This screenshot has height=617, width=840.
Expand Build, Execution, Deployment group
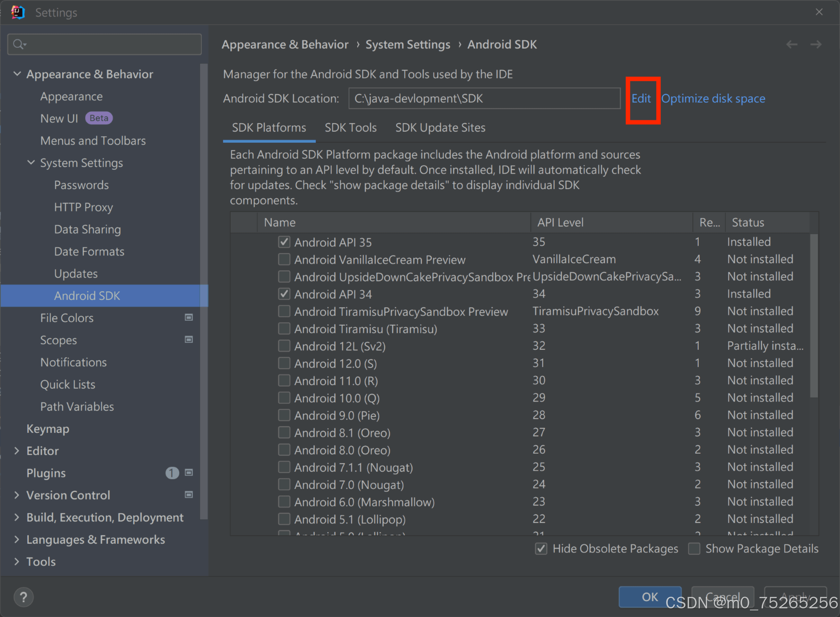click(x=17, y=517)
